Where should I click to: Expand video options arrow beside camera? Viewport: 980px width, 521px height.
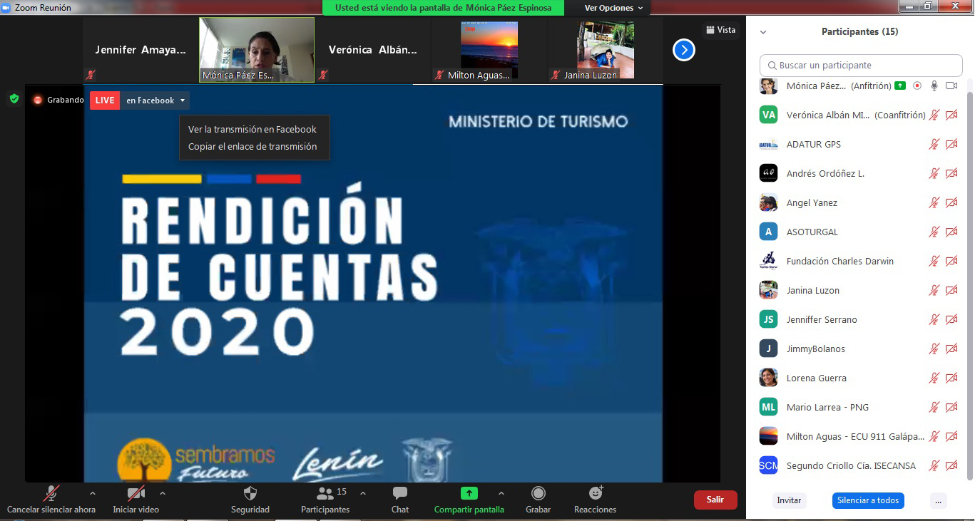tap(163, 493)
